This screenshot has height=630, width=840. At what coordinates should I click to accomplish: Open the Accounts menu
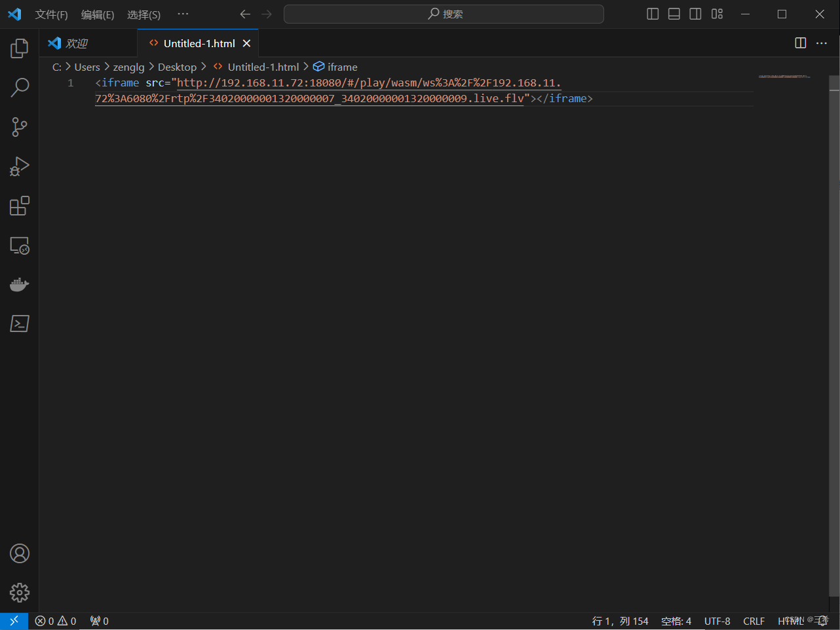coord(20,553)
